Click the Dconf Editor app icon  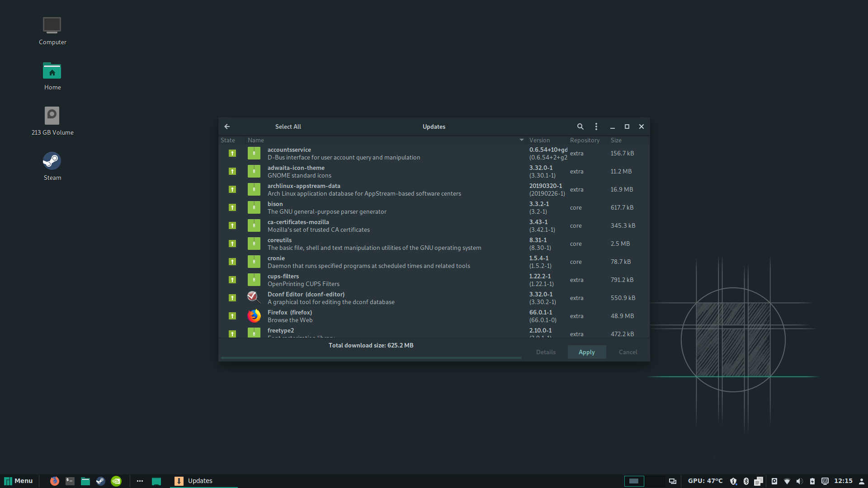tap(254, 297)
